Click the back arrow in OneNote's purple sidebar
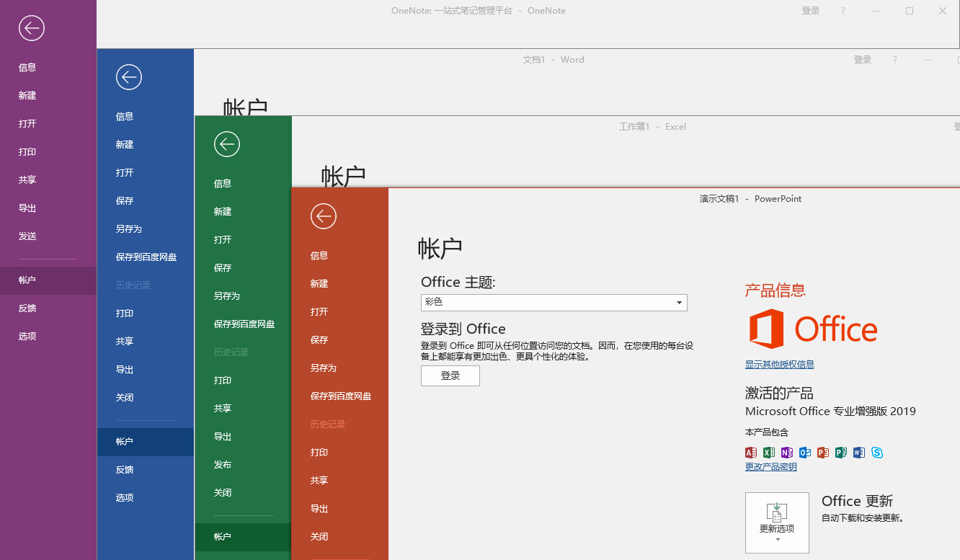 32,28
